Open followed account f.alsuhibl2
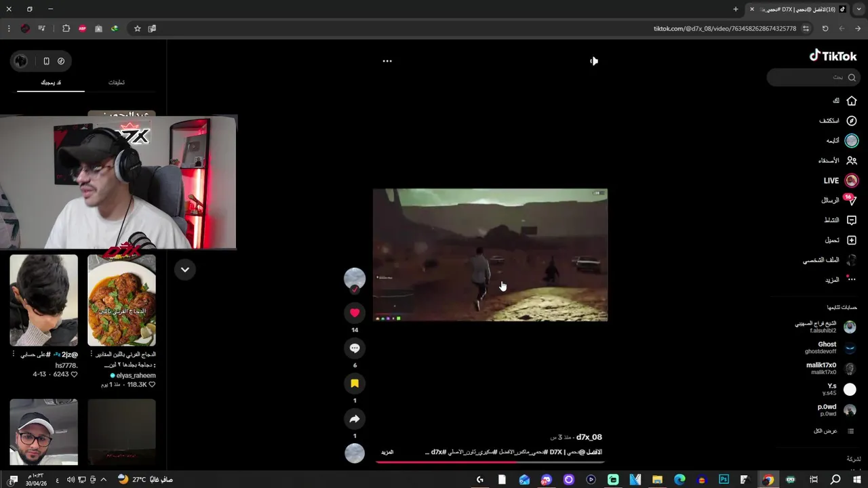868x488 pixels. pyautogui.click(x=825, y=327)
